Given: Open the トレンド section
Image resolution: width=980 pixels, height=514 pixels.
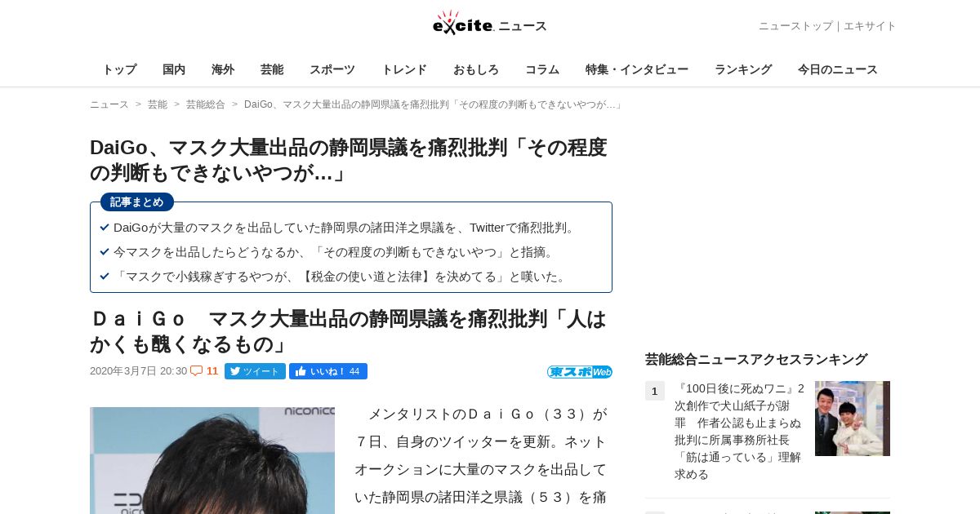Looking at the screenshot, I should point(404,69).
